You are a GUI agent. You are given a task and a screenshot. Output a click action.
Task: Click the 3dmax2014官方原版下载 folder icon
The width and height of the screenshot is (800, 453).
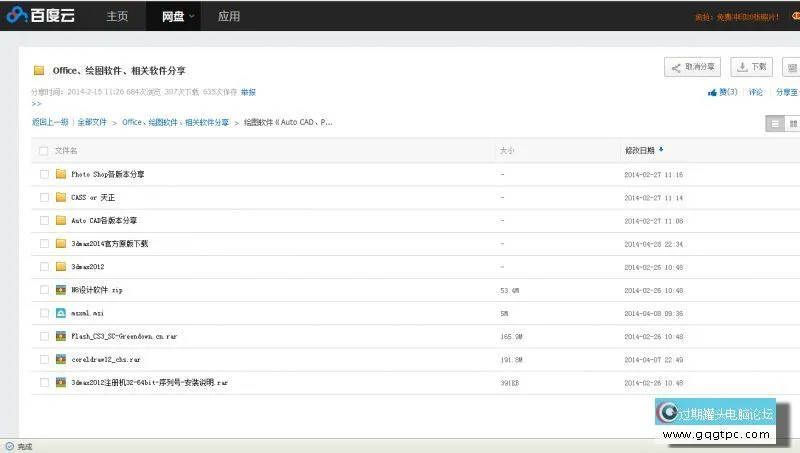click(61, 243)
